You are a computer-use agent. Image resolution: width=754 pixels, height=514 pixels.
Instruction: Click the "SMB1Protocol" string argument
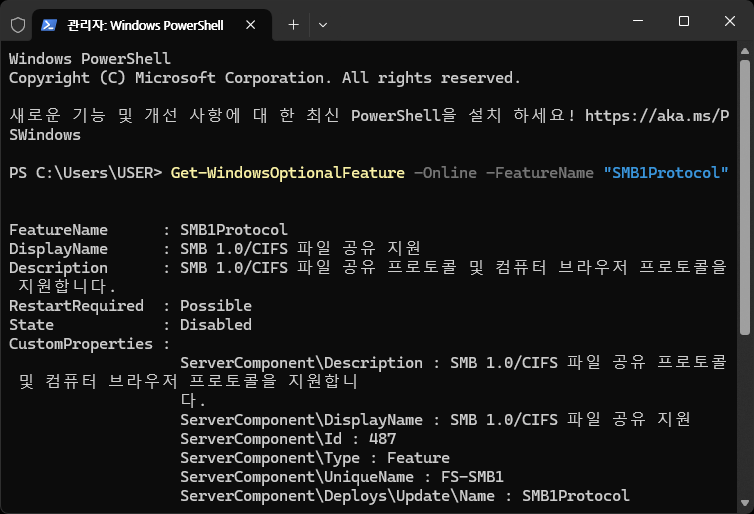666,173
